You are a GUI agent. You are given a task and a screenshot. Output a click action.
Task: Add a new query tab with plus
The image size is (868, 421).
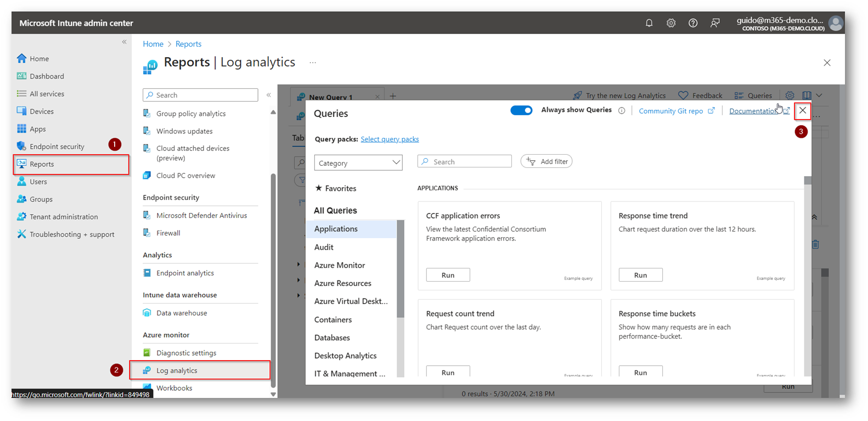click(x=393, y=96)
